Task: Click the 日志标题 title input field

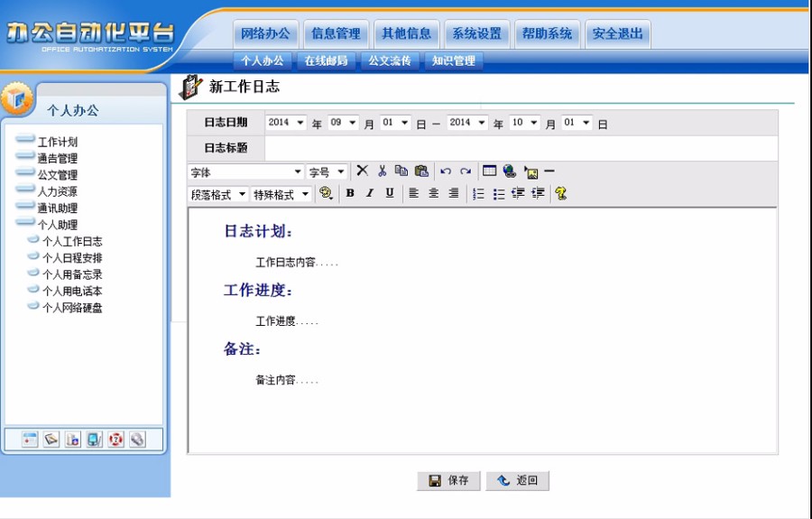Action: pos(521,148)
